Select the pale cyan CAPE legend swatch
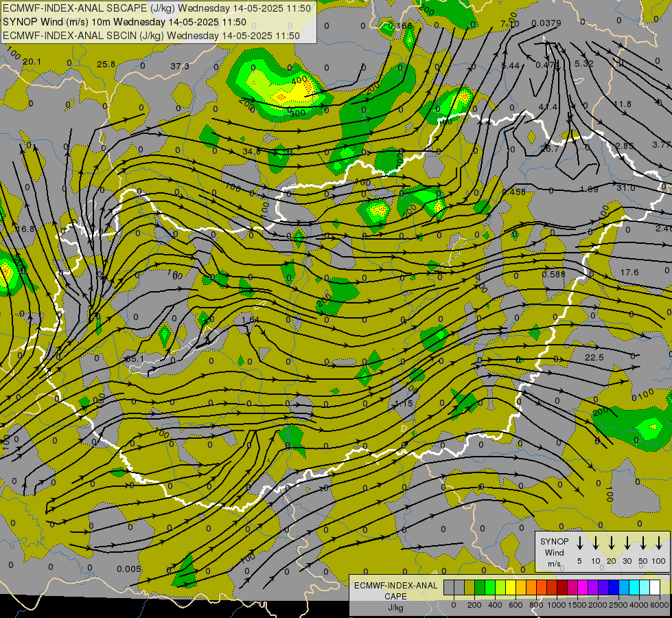The height and width of the screenshot is (618, 672). [x=644, y=588]
